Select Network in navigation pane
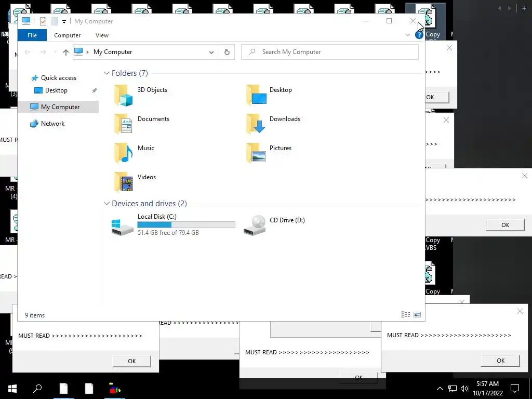Image resolution: width=532 pixels, height=399 pixels. (x=52, y=124)
